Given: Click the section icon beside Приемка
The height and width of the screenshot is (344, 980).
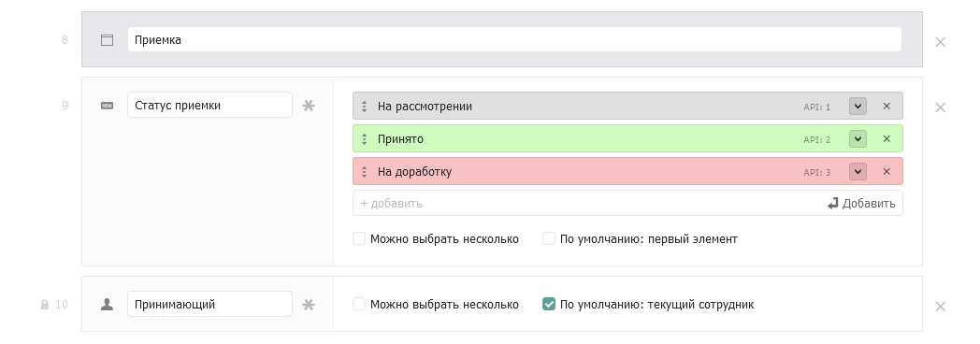Looking at the screenshot, I should pyautogui.click(x=108, y=40).
